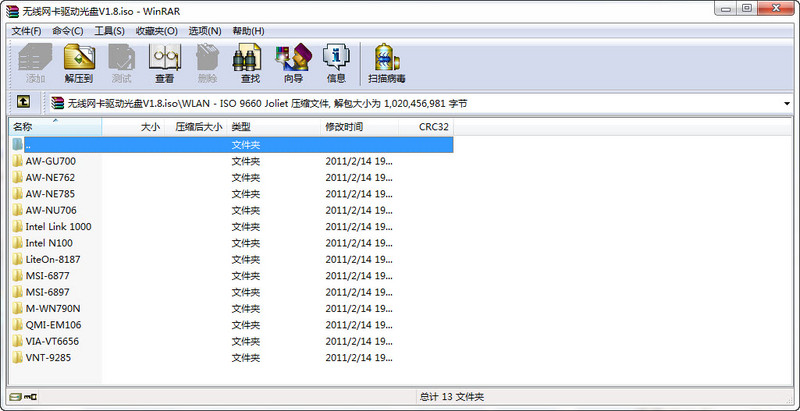Viewport: 800px width, 411px height.
Task: Click the QMI-EM106 folder icon
Action: click(x=18, y=325)
